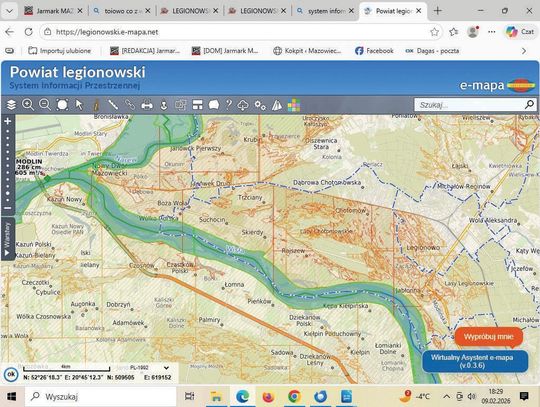Image resolution: width=540 pixels, height=407 pixels.
Task: Open the browser three-dot menu
Action: click(x=491, y=32)
